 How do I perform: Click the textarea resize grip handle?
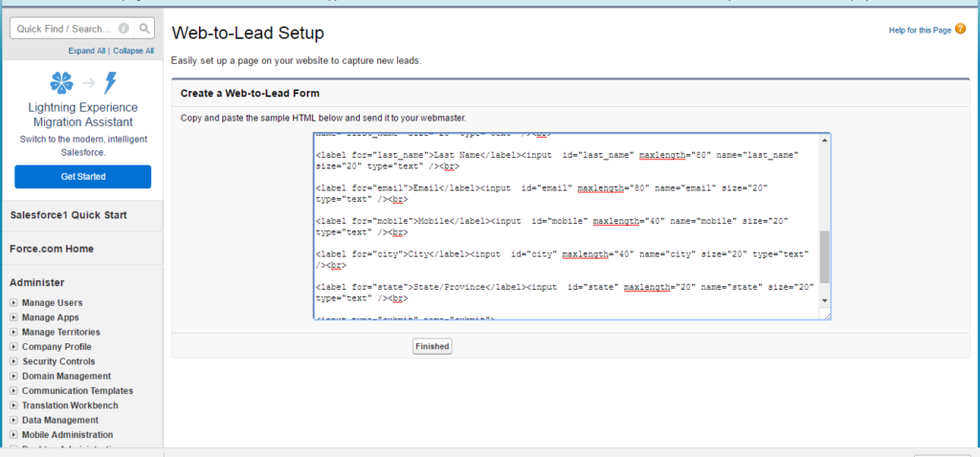826,316
